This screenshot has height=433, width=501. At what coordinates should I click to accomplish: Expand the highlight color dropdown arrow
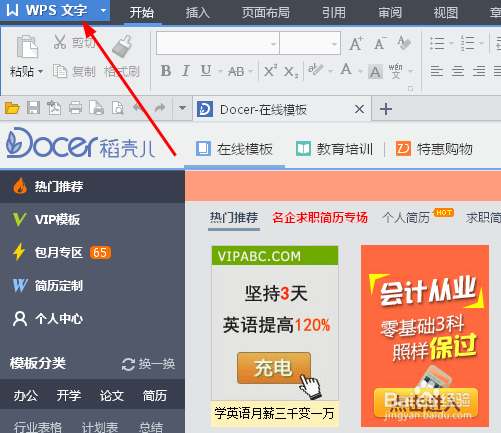point(330,71)
